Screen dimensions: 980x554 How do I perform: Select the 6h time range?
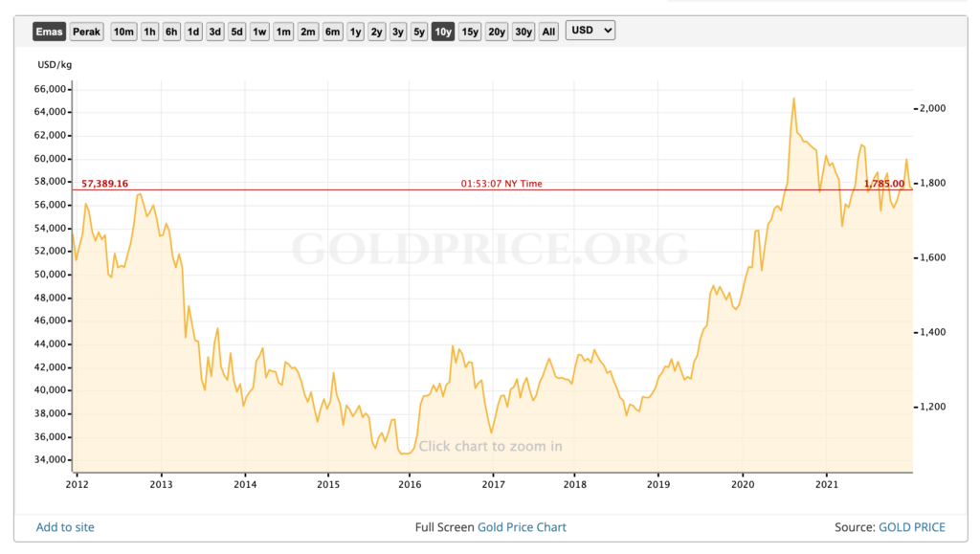[170, 31]
